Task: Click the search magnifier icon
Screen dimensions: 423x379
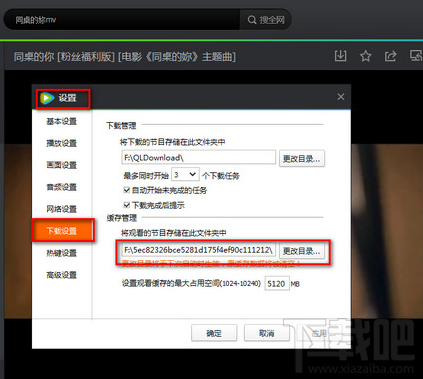Action: coord(252,20)
